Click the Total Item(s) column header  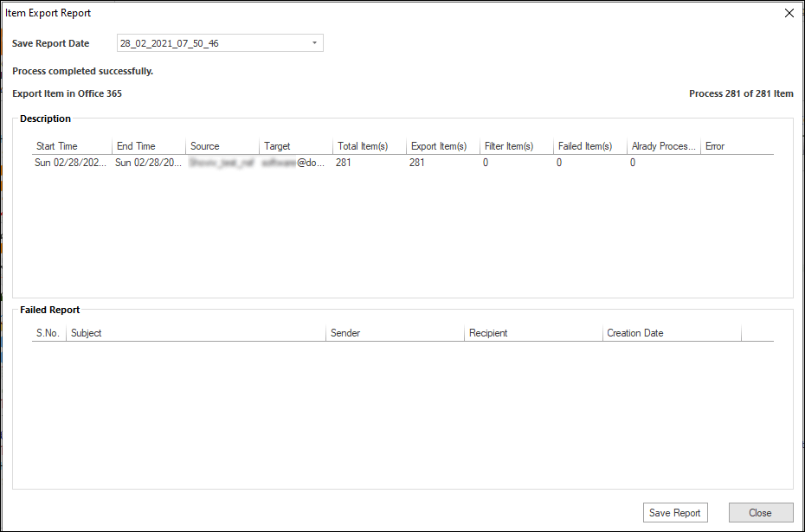tap(370, 146)
